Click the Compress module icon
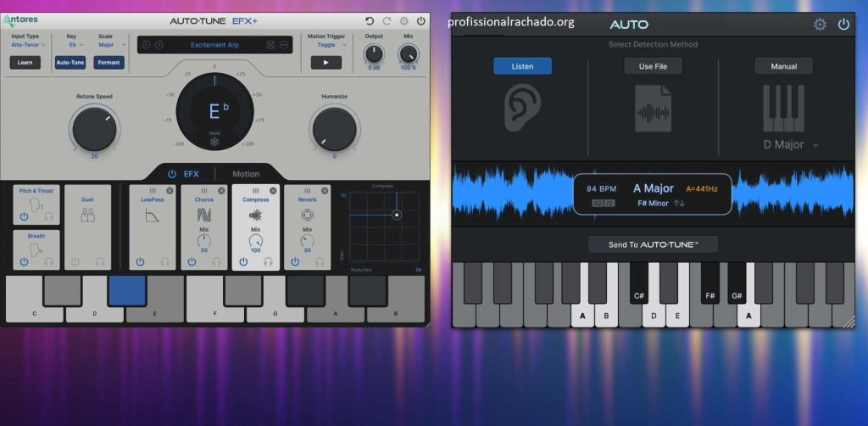The height and width of the screenshot is (426, 868). click(x=255, y=216)
